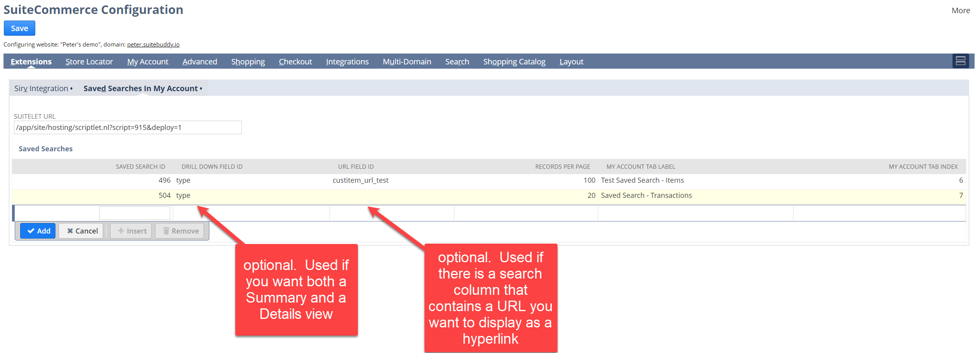
Task: Click the Add button to add row
Action: point(38,231)
